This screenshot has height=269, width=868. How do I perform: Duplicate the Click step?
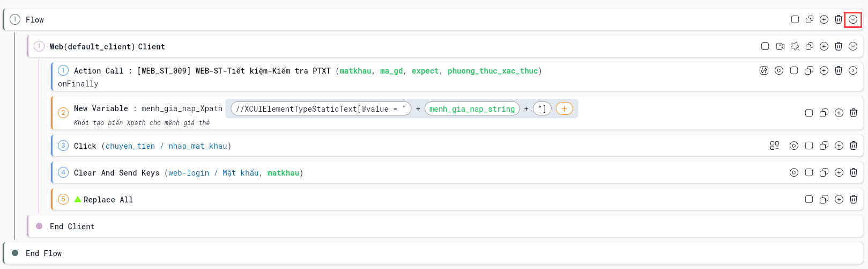824,146
